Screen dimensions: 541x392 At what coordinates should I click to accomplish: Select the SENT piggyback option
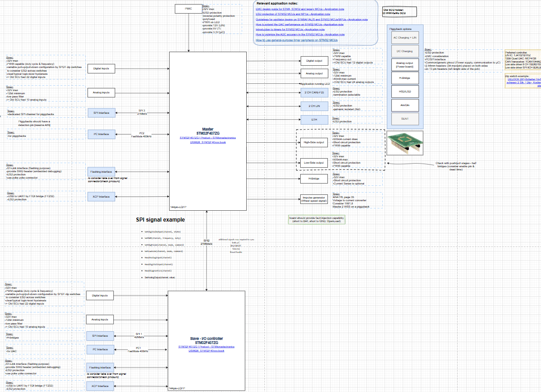(405, 119)
